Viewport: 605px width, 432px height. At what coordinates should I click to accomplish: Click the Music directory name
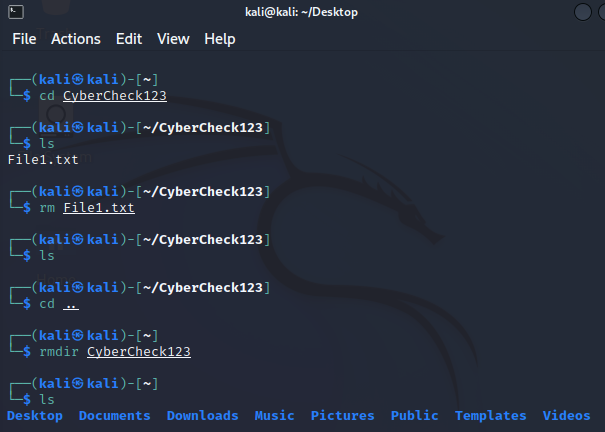coord(274,415)
